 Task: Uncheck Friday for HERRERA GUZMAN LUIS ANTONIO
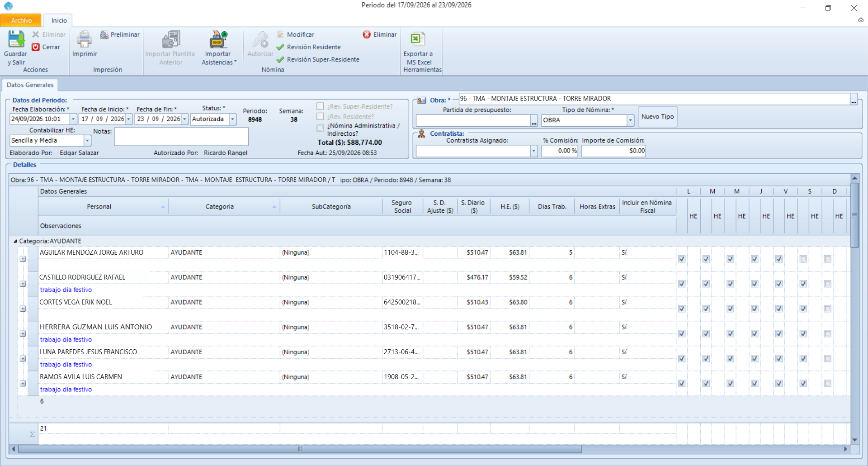click(x=779, y=334)
